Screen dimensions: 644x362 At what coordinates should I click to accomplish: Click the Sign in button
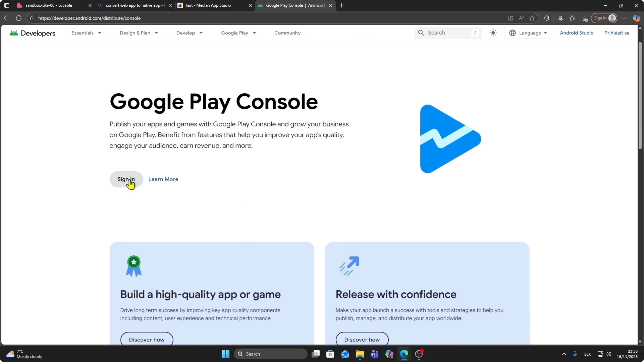(x=126, y=179)
